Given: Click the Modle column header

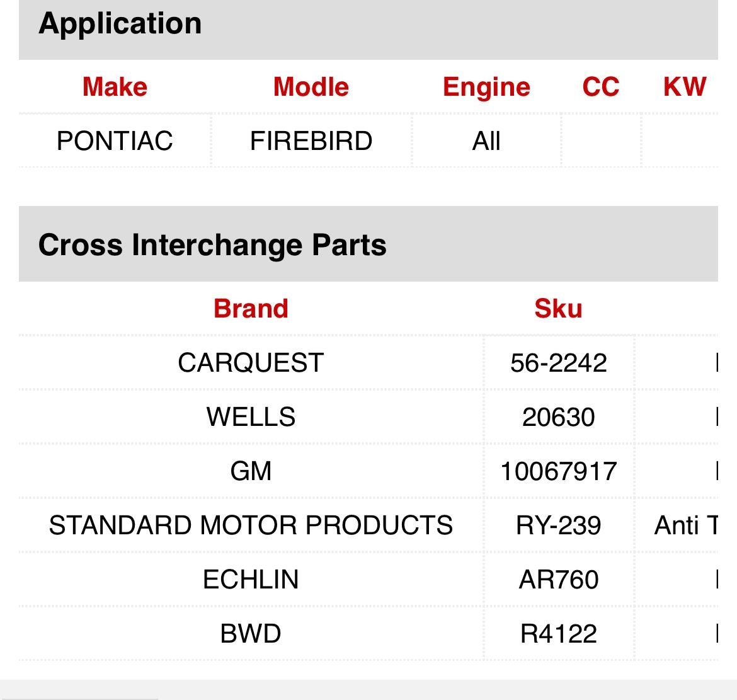Looking at the screenshot, I should pos(311,87).
